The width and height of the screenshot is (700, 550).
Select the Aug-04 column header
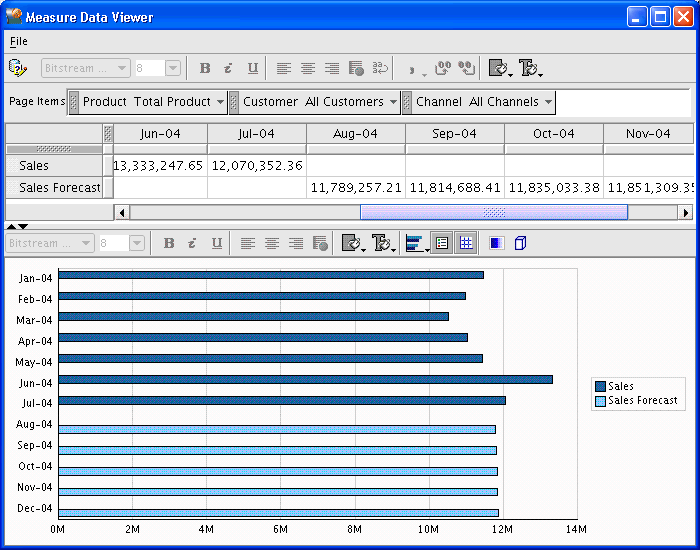click(356, 134)
